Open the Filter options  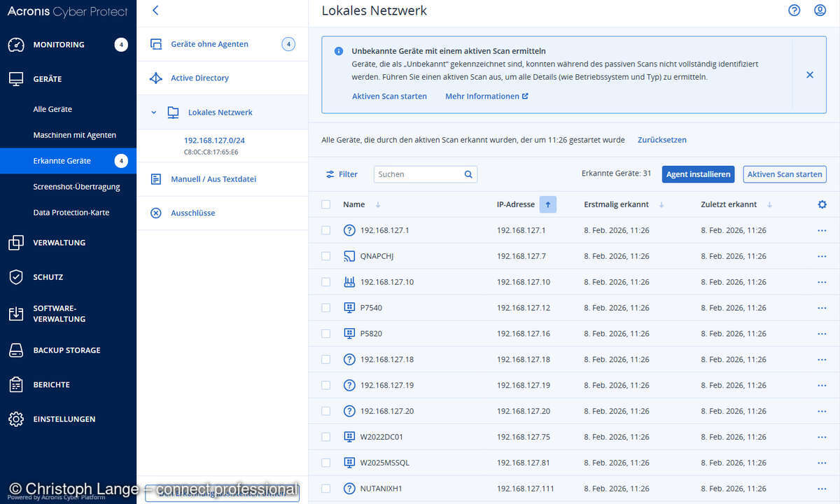click(341, 174)
